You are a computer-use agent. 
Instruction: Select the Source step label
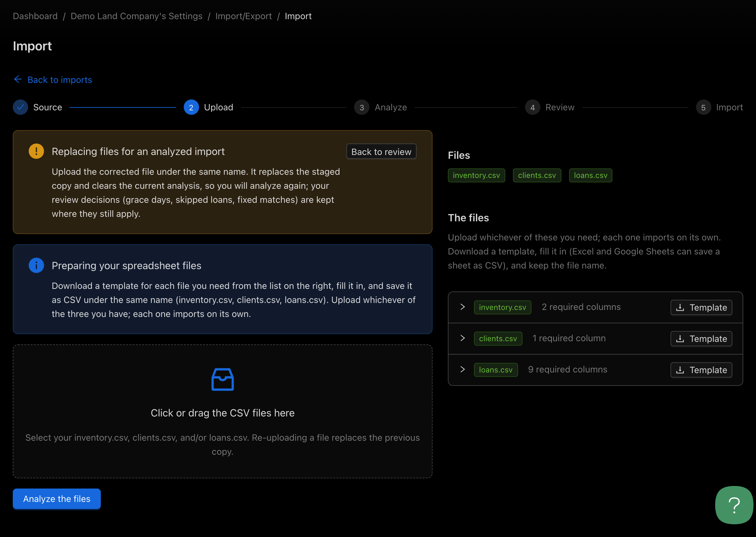(x=48, y=107)
